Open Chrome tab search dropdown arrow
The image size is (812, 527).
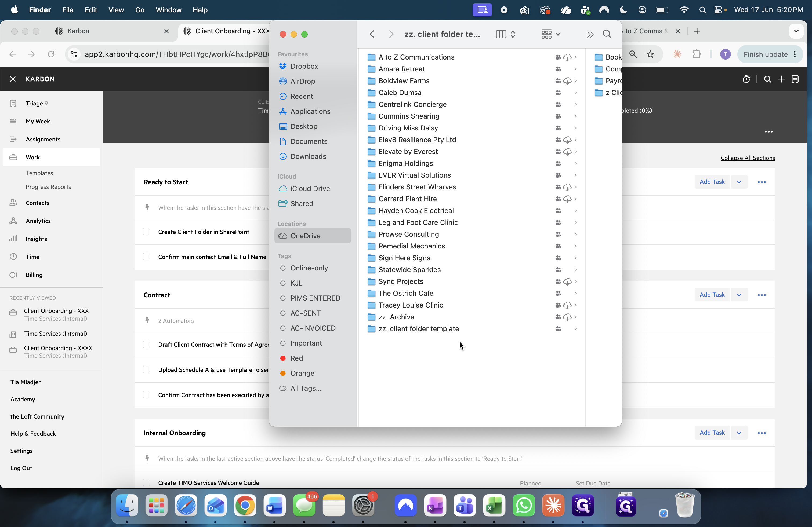point(796,31)
